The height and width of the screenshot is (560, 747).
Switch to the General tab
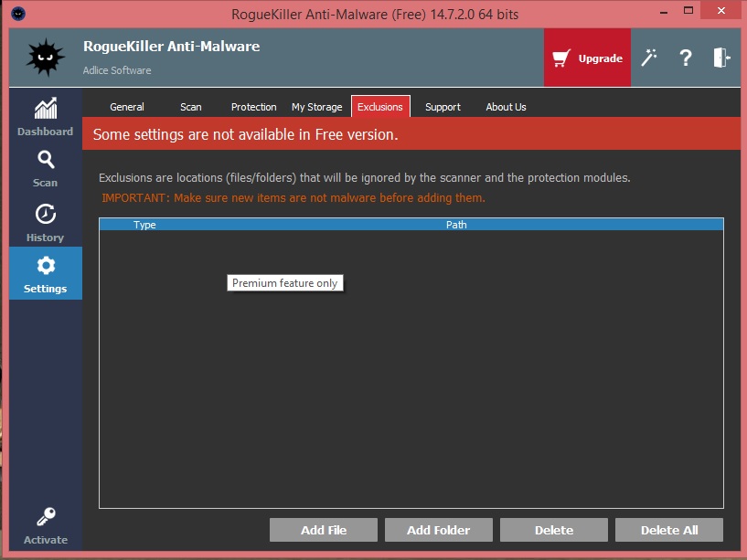127,107
